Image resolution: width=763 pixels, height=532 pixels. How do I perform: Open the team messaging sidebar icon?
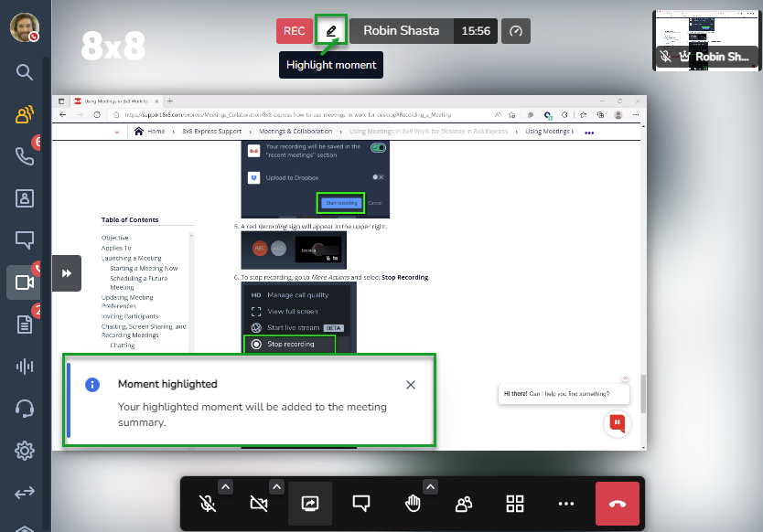click(x=25, y=114)
